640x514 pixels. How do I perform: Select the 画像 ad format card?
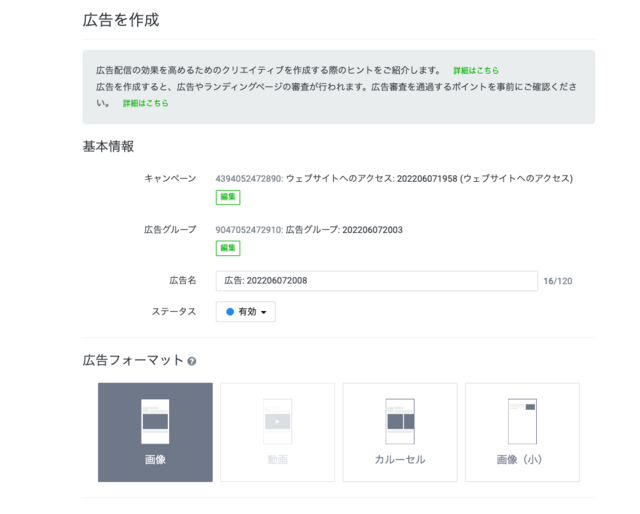(x=155, y=432)
